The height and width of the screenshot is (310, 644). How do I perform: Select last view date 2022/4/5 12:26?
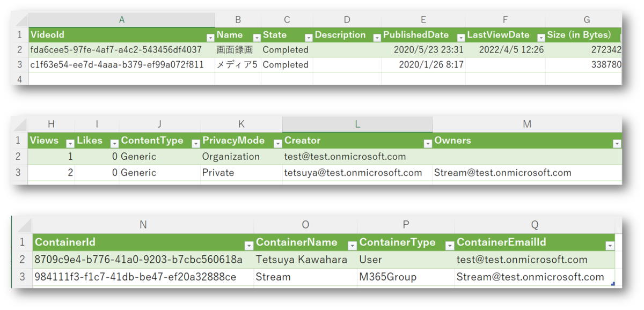[505, 50]
